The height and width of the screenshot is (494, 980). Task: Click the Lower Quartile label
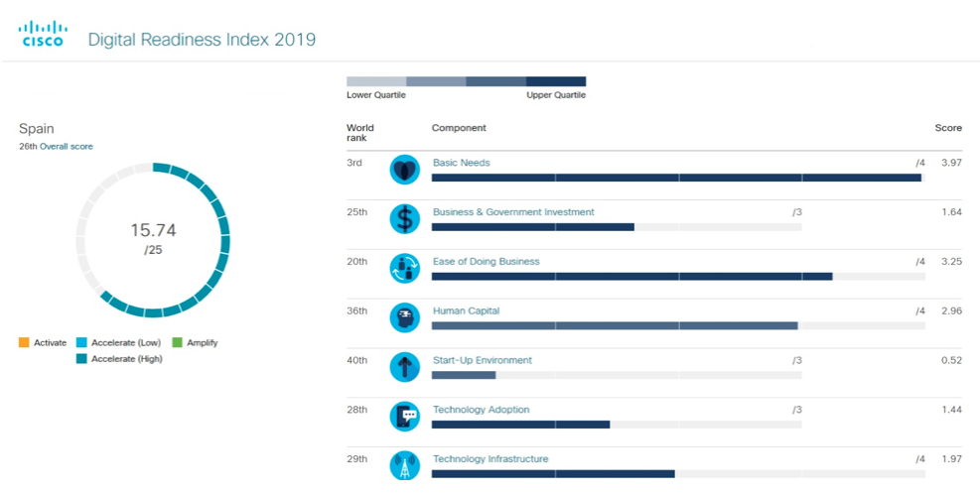tap(376, 95)
